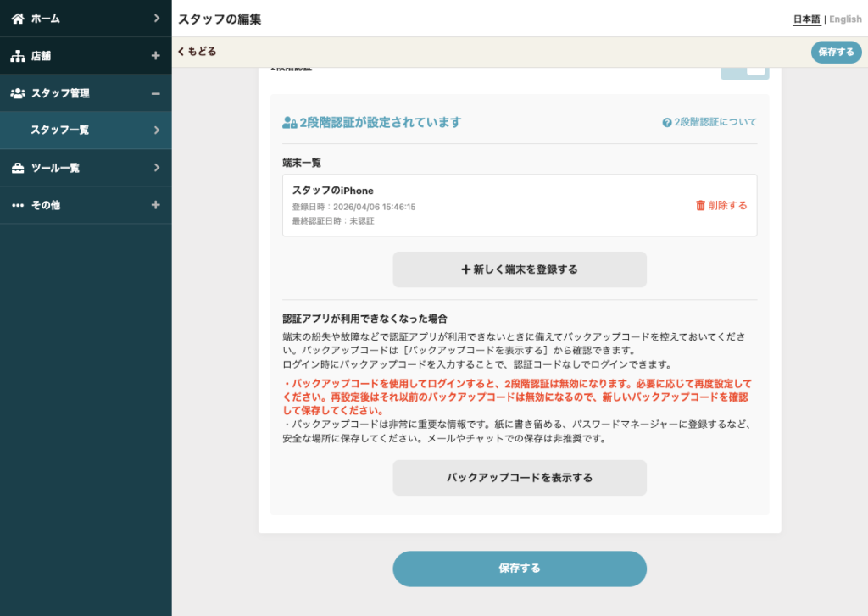The width and height of the screenshot is (868, 616).
Task: Click the red trash icon for スタッフのiPhone
Action: (700, 205)
